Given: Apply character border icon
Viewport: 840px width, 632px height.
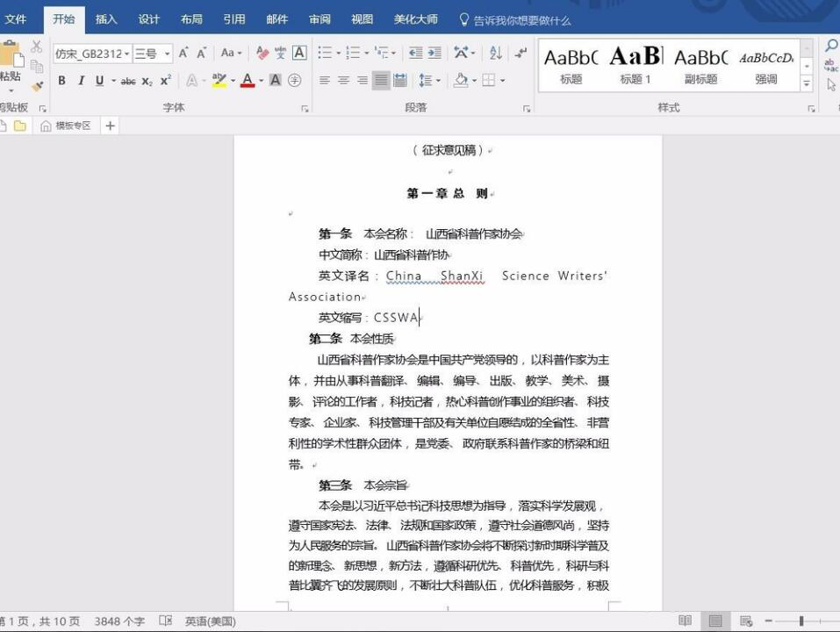Looking at the screenshot, I should [299, 53].
